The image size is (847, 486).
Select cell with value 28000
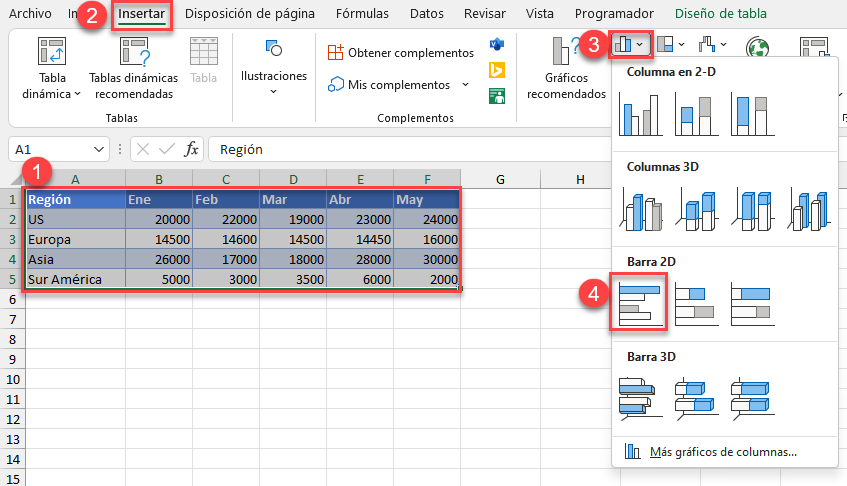pyautogui.click(x=360, y=259)
